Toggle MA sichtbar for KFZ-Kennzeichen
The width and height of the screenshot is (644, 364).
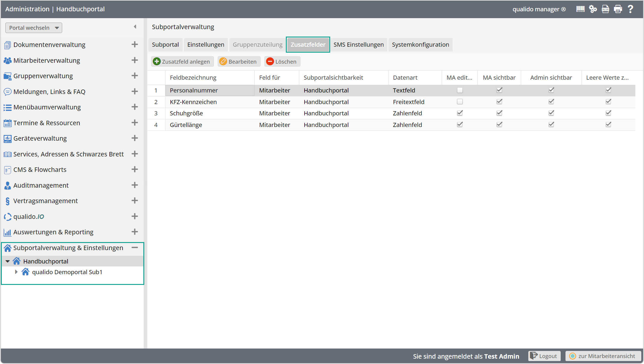point(499,102)
